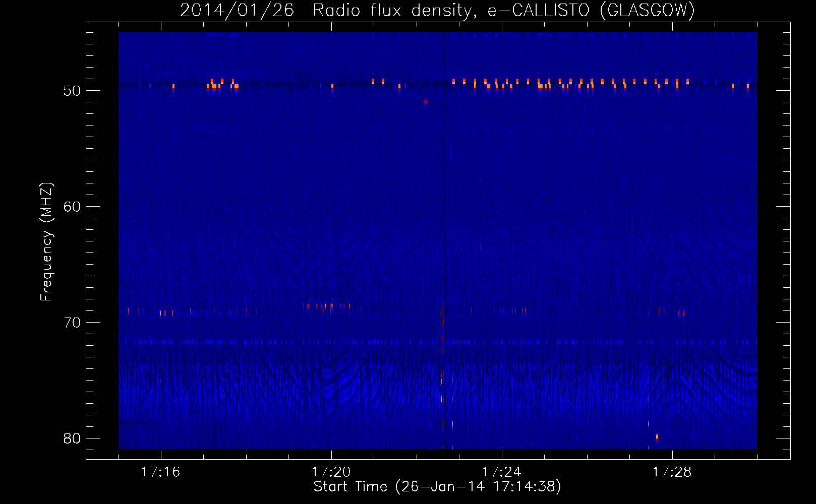Viewport: 816px width, 504px height.
Task: Click the isolated red spot near 51 MHz
Action: pyautogui.click(x=426, y=102)
